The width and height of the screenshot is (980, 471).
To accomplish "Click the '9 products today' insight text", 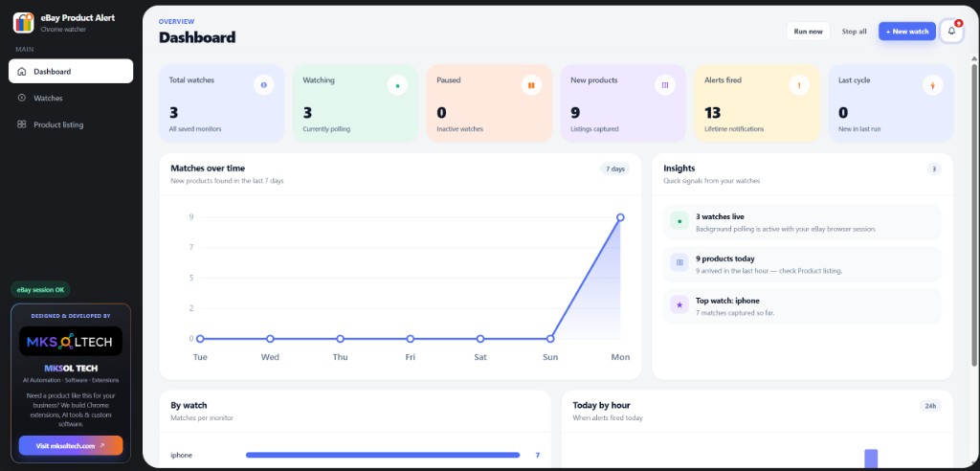I will (x=725, y=258).
